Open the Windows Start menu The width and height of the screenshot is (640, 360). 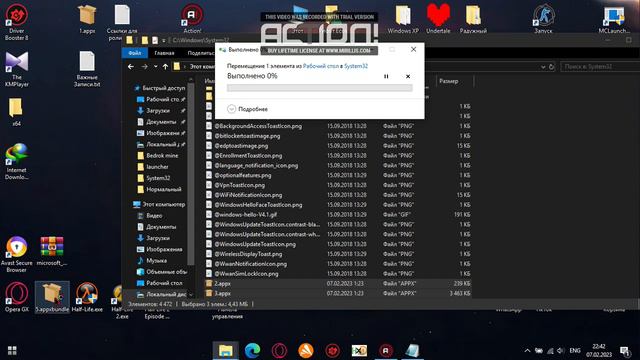pos(12,350)
